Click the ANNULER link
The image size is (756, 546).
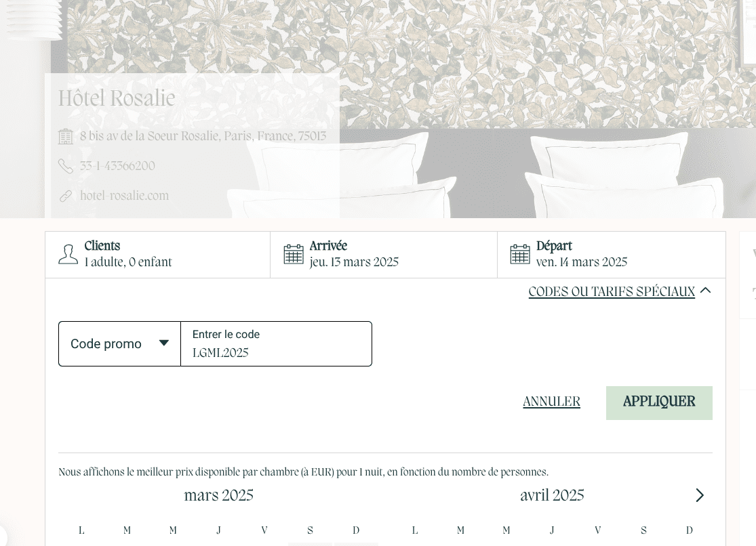click(x=551, y=402)
